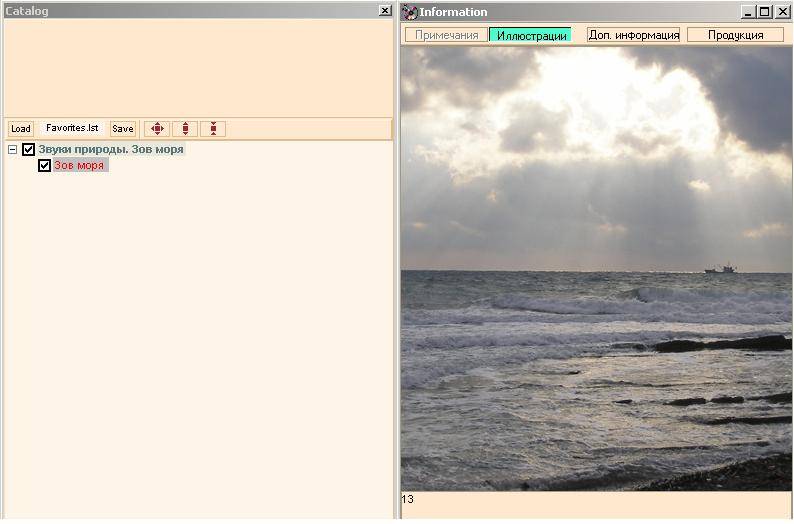Maximize the Information window
Image resolution: width=794 pixels, height=524 pixels.
click(x=764, y=12)
